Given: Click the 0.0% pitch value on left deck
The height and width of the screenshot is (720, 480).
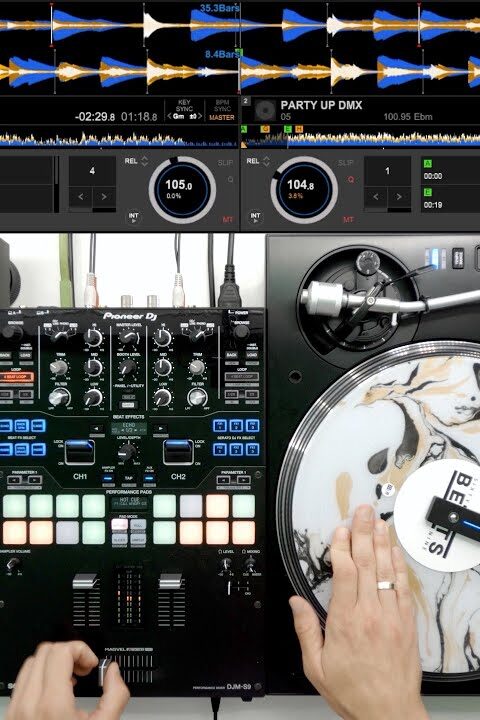Looking at the screenshot, I should point(174,196).
